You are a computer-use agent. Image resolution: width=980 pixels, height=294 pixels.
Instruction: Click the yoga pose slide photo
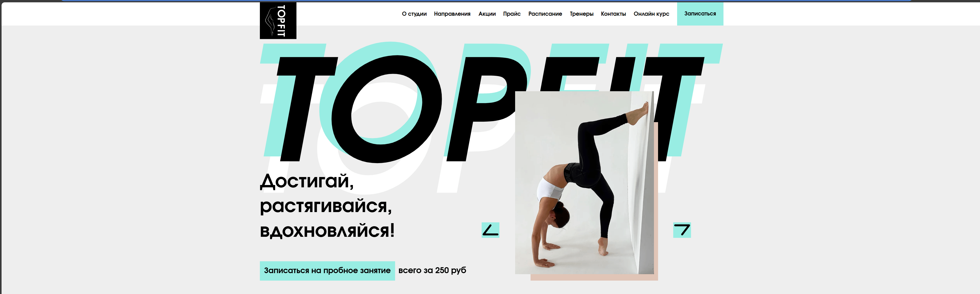pyautogui.click(x=584, y=182)
